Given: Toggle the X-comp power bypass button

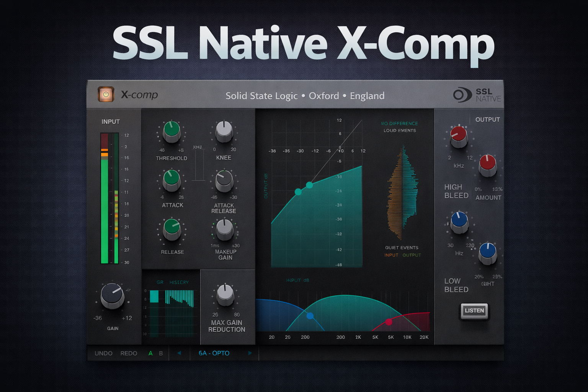Looking at the screenshot, I should click(106, 94).
